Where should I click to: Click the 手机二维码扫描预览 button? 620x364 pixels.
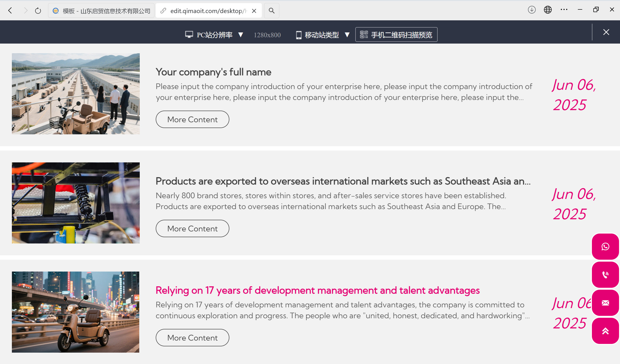396,35
